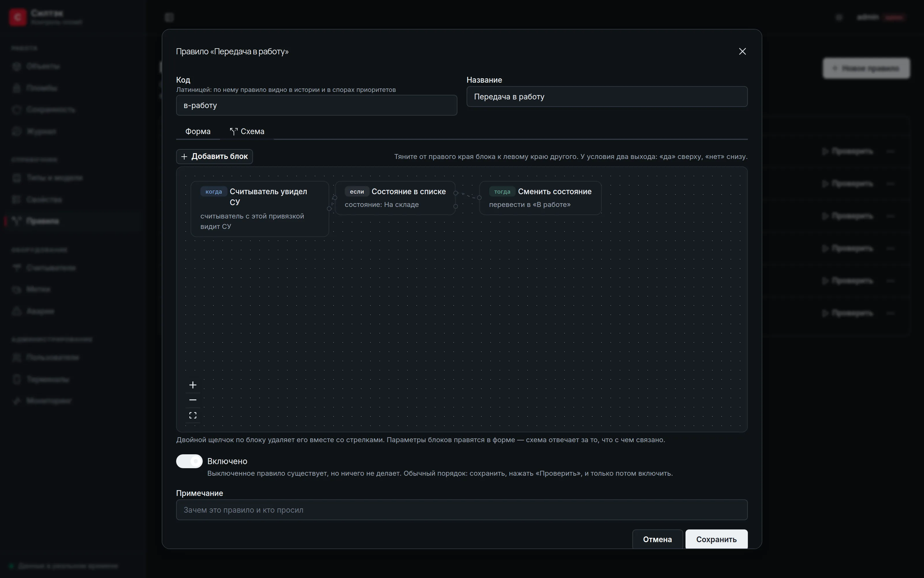Fit the schema to the canvas view
The image size is (924, 578).
coord(193,415)
